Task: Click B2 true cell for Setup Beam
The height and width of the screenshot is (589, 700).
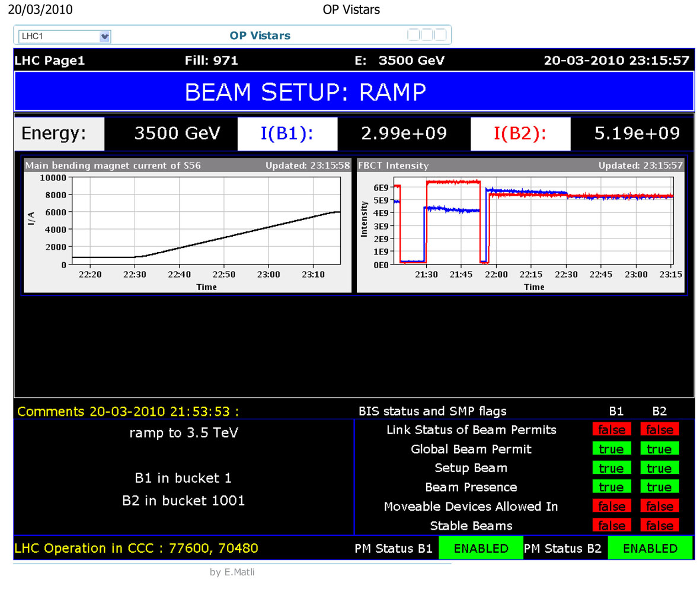Action: pos(660,468)
